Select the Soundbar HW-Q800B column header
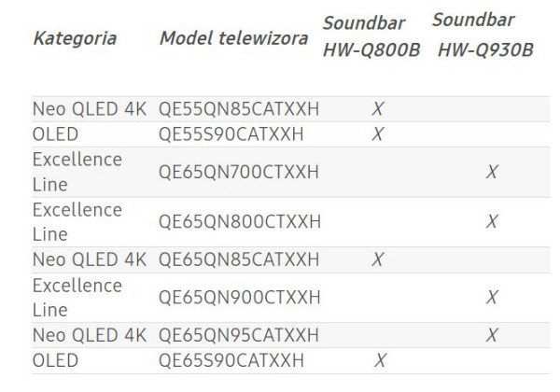 click(x=370, y=36)
